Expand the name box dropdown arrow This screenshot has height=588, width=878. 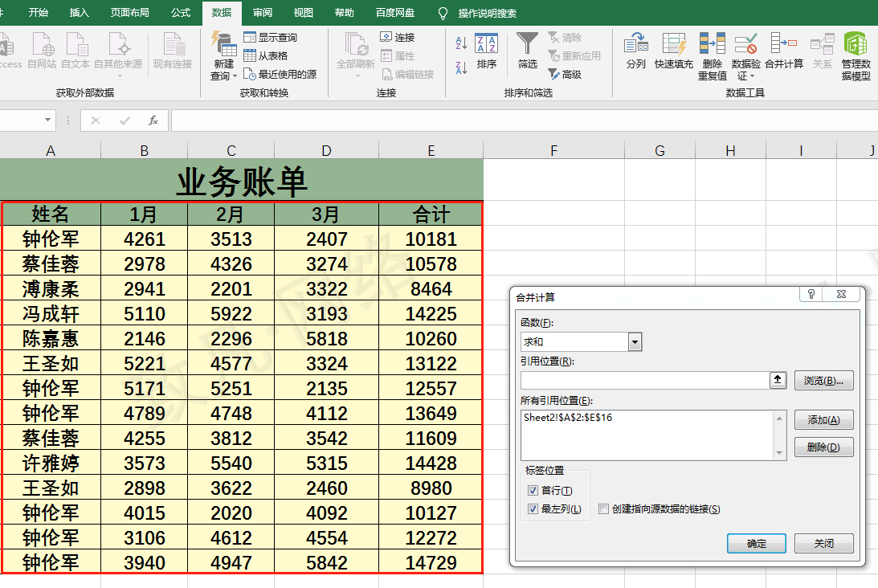coord(47,120)
